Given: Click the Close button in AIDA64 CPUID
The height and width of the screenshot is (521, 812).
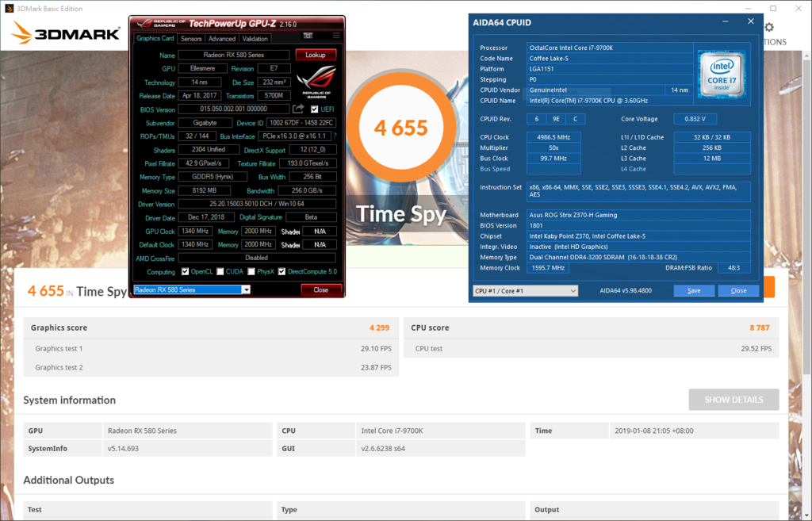Looking at the screenshot, I should pos(738,290).
